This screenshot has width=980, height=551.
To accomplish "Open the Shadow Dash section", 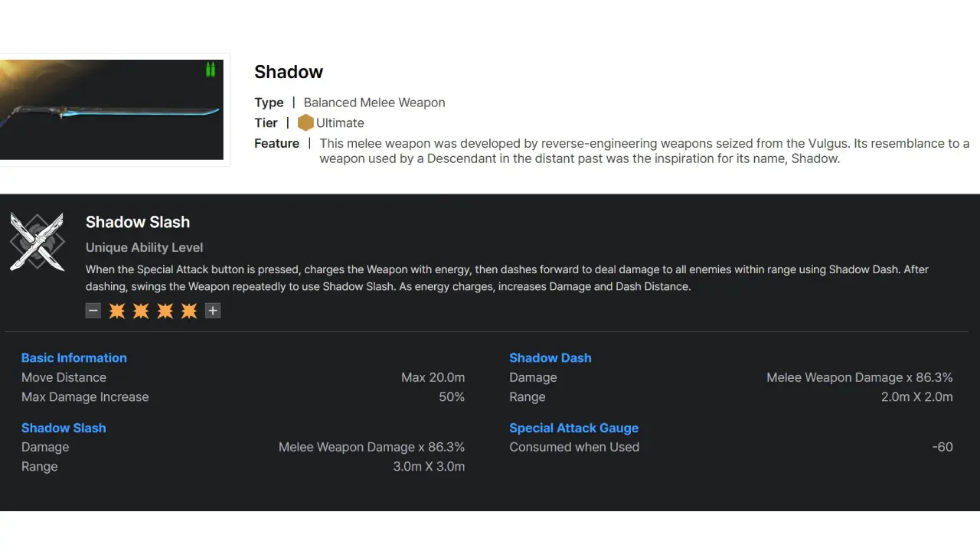I will pos(550,357).
